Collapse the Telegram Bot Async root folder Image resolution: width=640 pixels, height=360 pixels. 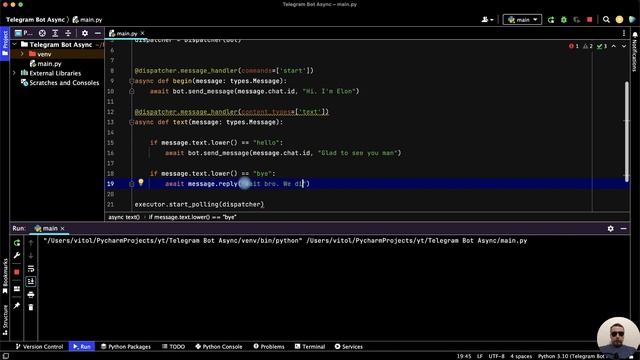(15, 44)
